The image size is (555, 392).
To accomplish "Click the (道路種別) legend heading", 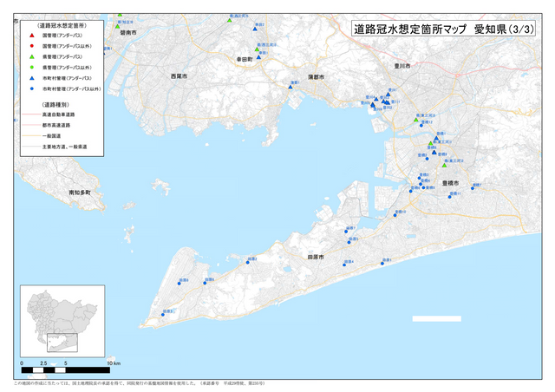I will (x=55, y=104).
